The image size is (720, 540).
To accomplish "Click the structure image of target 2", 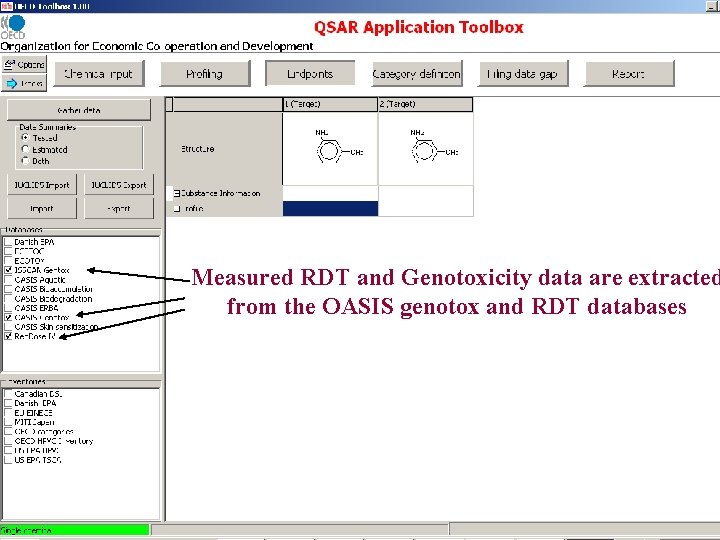I will pyautogui.click(x=426, y=148).
